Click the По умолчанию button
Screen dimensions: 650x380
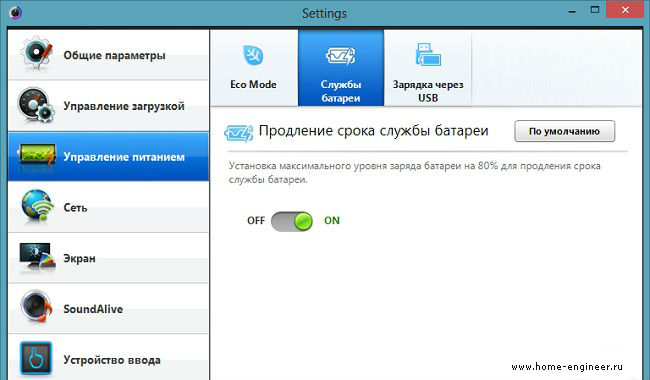click(x=565, y=131)
